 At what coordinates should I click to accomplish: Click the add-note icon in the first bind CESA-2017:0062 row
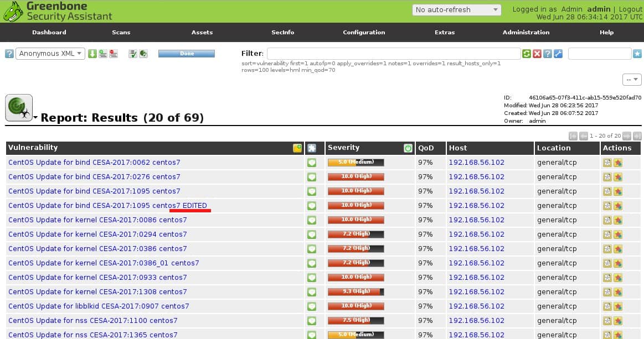coord(607,163)
